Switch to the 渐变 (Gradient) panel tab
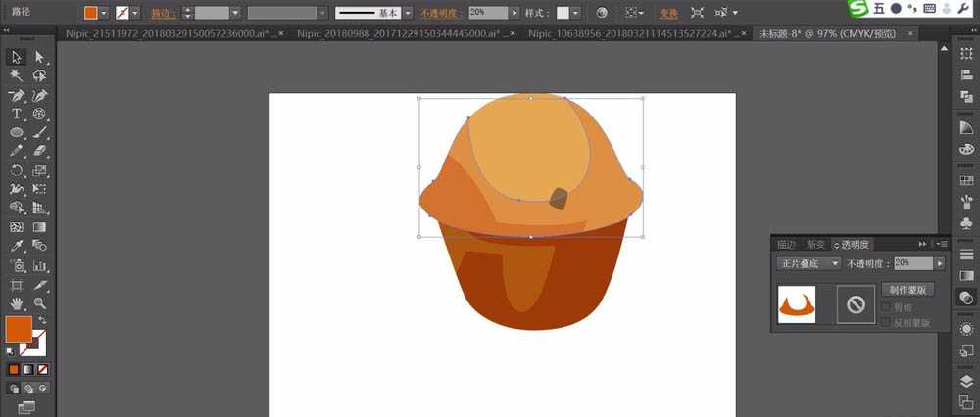The image size is (980, 417). coord(815,244)
